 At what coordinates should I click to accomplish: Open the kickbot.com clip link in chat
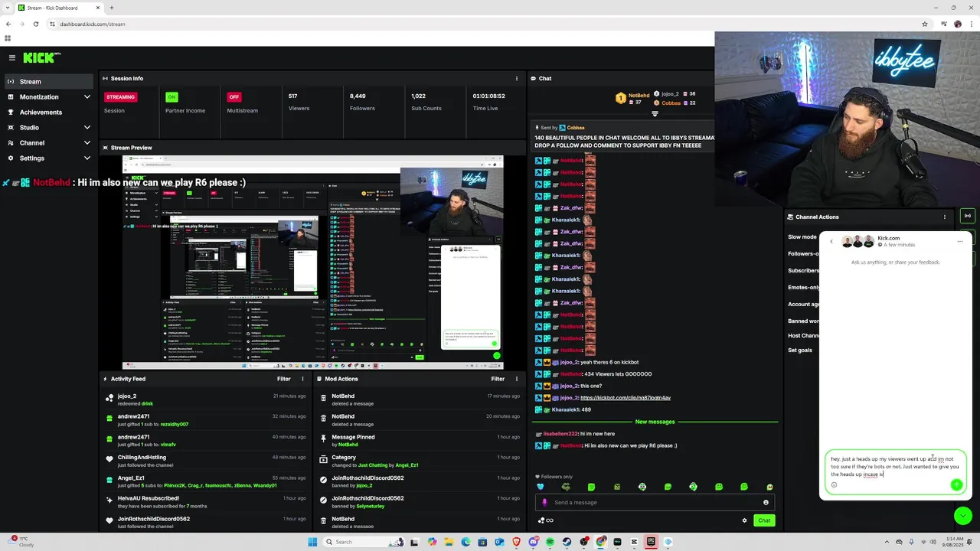pyautogui.click(x=626, y=398)
